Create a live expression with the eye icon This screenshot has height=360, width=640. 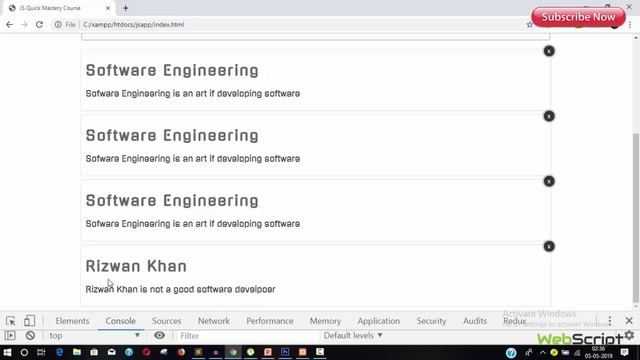pyautogui.click(x=160, y=336)
